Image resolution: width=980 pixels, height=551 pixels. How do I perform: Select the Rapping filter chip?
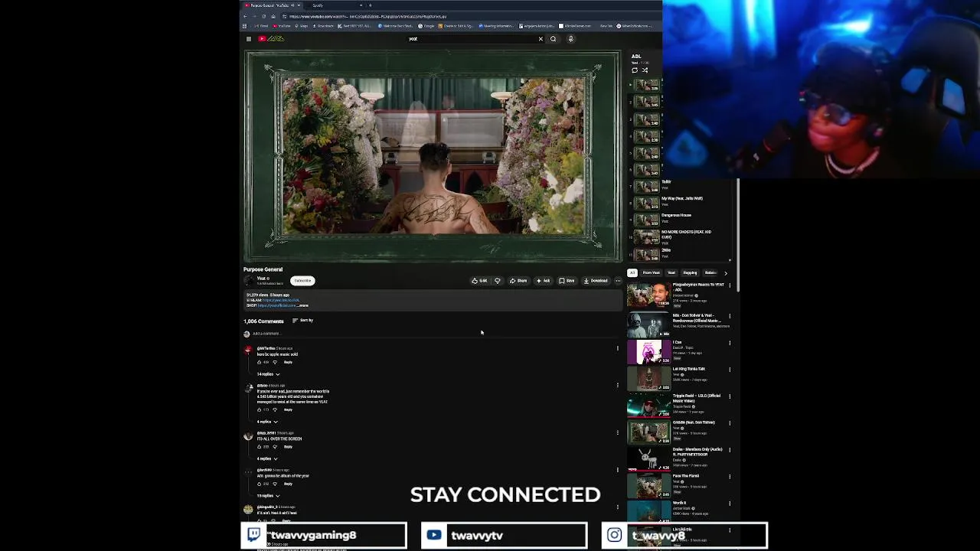pyautogui.click(x=691, y=272)
